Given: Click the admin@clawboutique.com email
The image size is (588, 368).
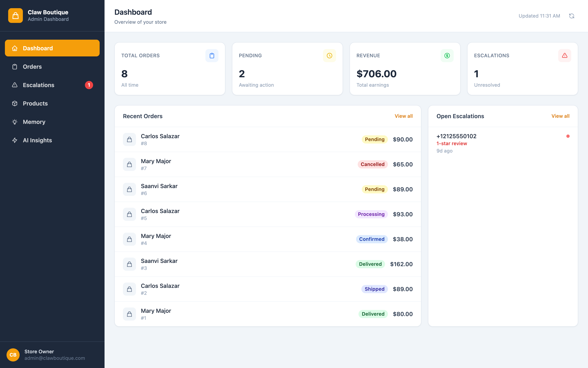Looking at the screenshot, I should point(55,358).
